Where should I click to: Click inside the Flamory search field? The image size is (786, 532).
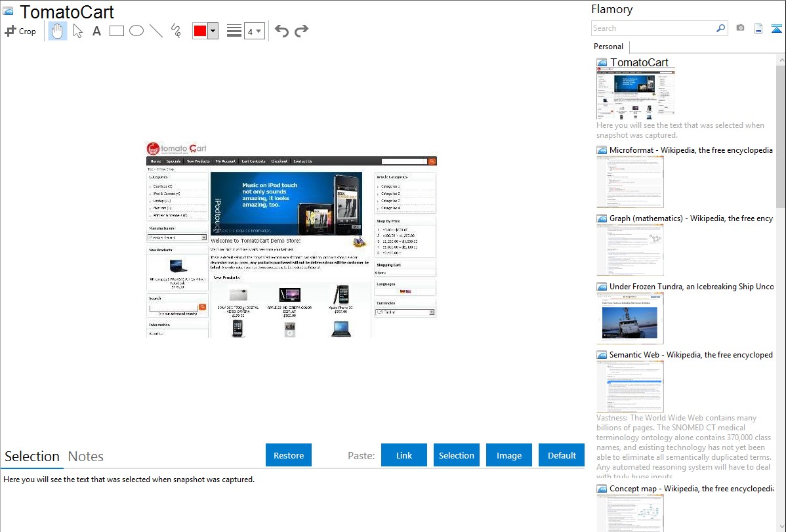coord(653,28)
